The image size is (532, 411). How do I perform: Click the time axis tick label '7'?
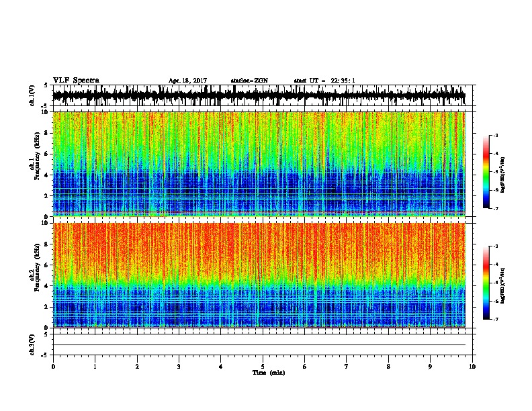click(347, 367)
